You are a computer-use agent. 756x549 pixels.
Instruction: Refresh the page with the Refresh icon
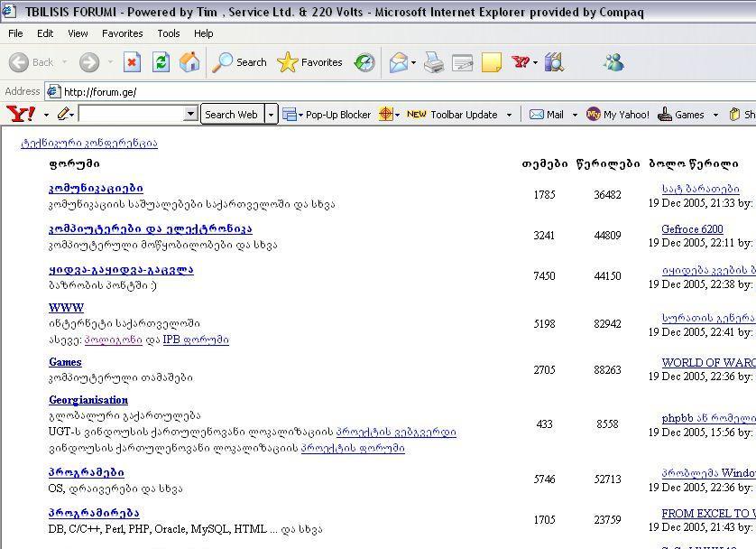pyautogui.click(x=161, y=62)
